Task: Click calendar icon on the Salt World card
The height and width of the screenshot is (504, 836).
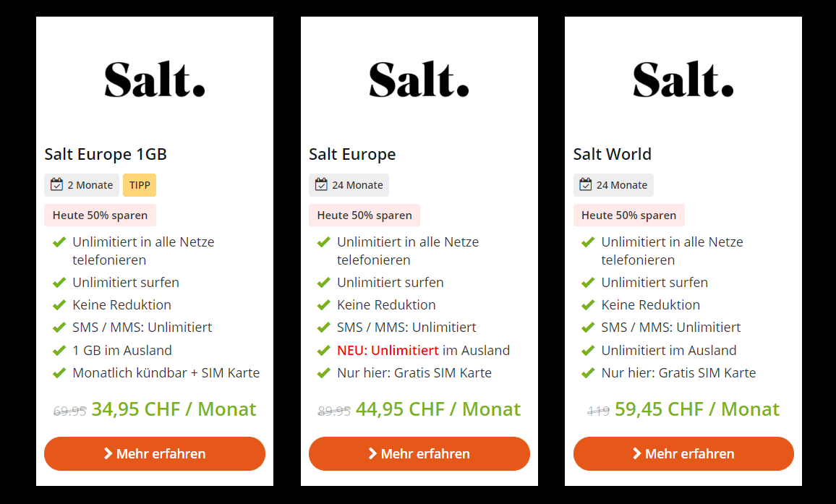Action: (586, 185)
